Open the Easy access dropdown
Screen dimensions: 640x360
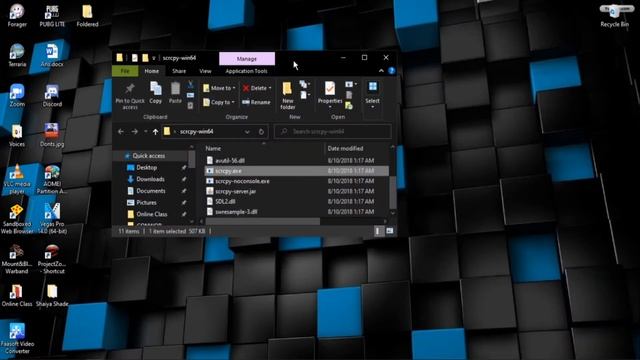coord(305,95)
